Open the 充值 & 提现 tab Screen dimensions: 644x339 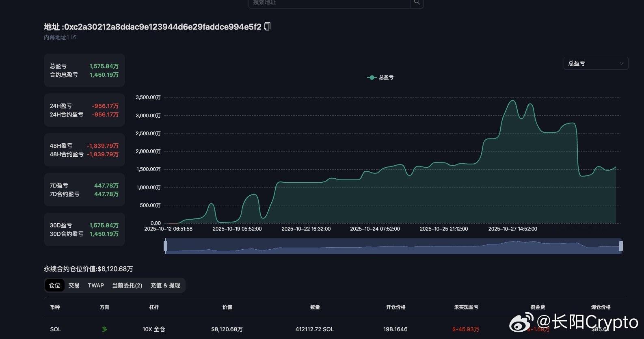tap(165, 285)
